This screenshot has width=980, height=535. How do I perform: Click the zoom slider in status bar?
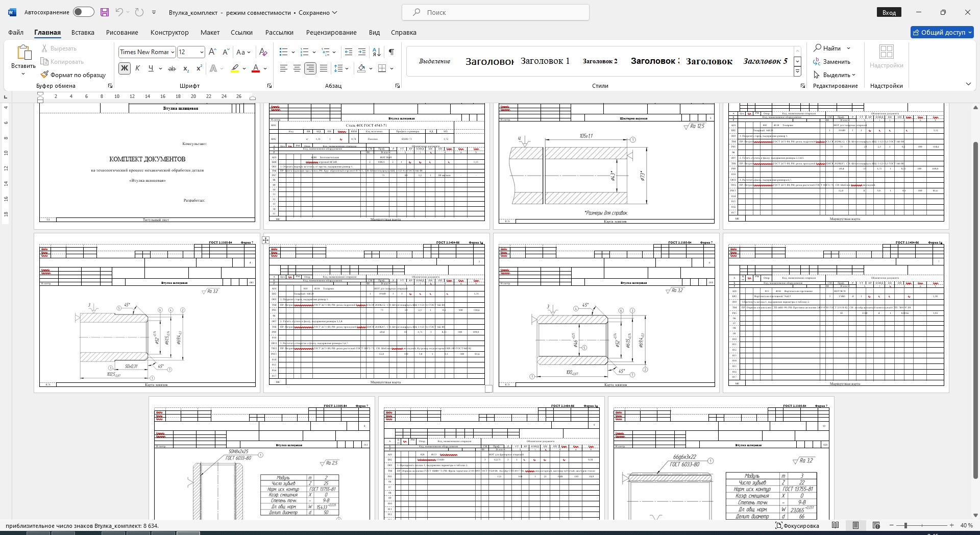[x=905, y=525]
